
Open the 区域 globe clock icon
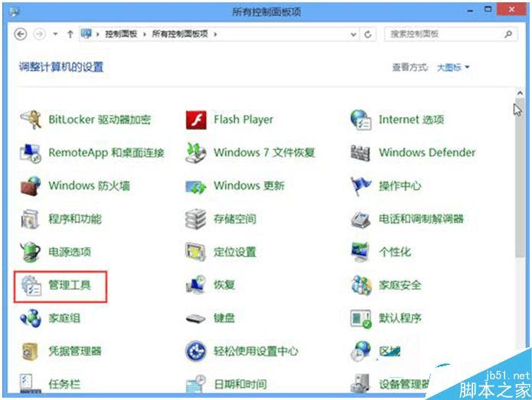click(361, 351)
